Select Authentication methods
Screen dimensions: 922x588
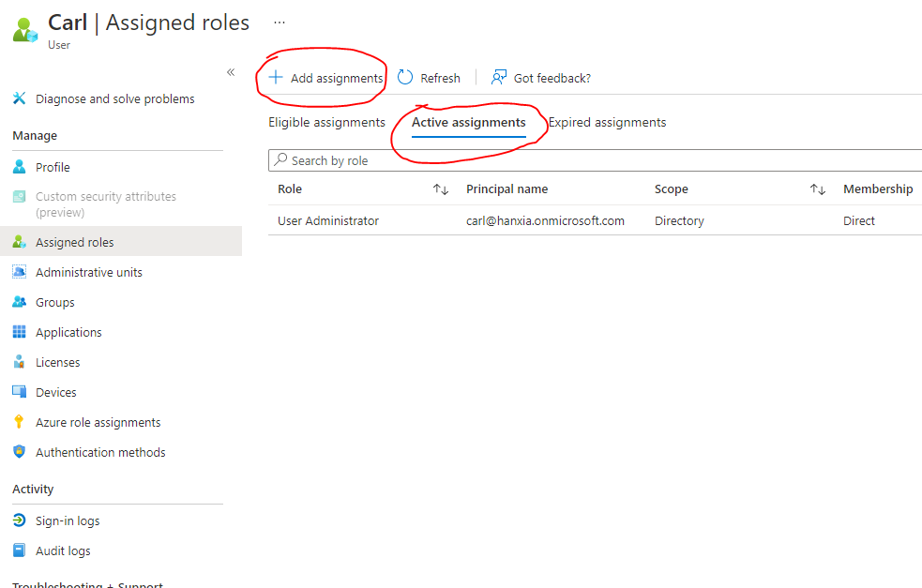(98, 451)
